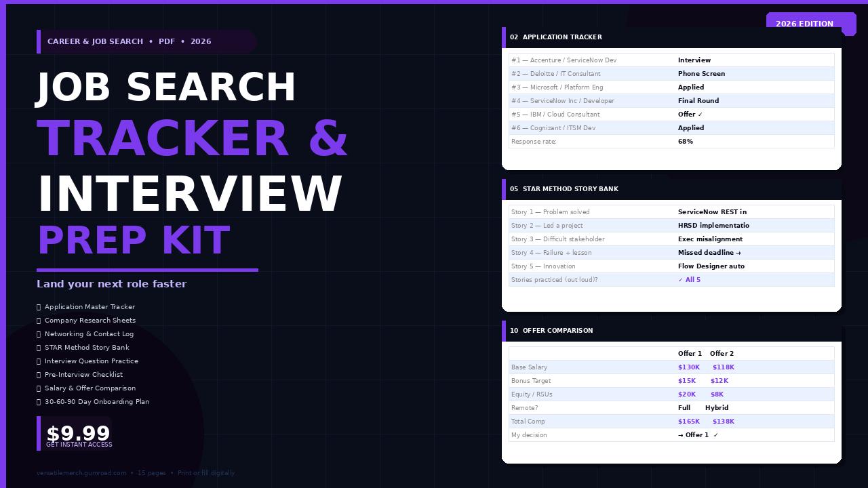This screenshot has width=868, height=488.
Task: Click the "2026 EDITION" badge
Action: (811, 24)
